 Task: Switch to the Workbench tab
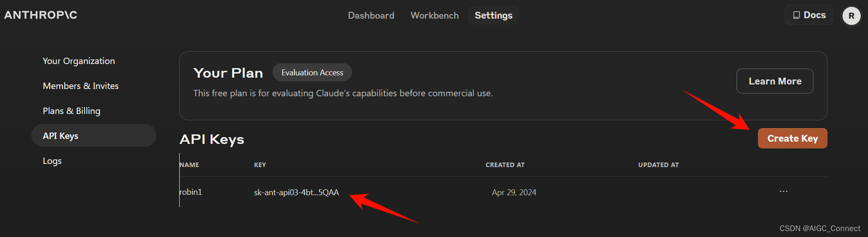[x=434, y=15]
